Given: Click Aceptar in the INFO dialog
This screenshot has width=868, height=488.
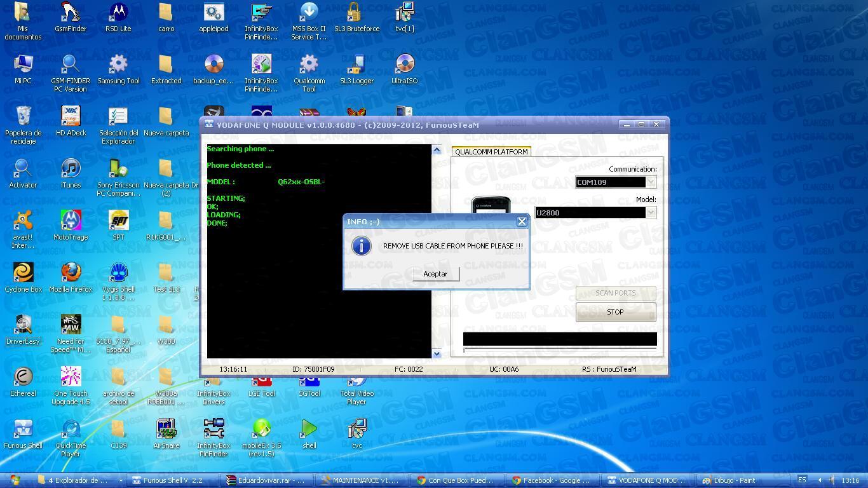Looking at the screenshot, I should [435, 274].
